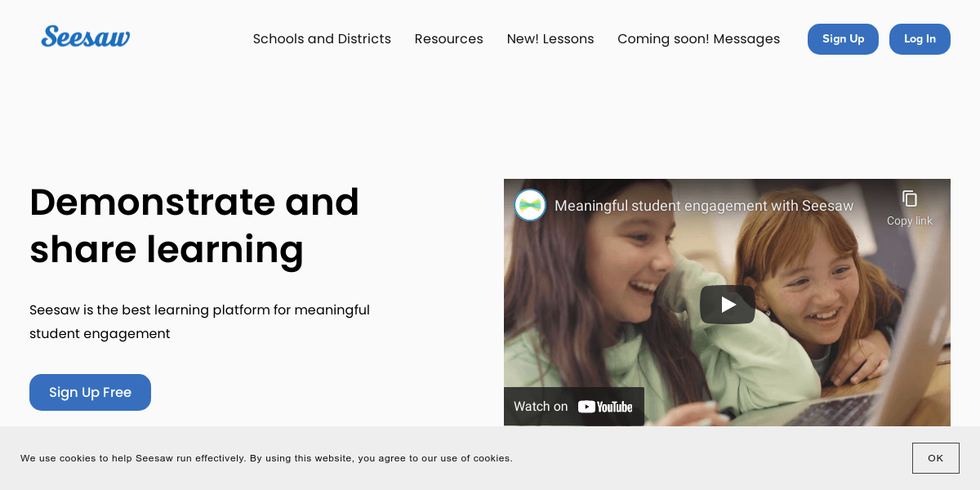Click the Demonstrate and share learning heading

[194, 225]
